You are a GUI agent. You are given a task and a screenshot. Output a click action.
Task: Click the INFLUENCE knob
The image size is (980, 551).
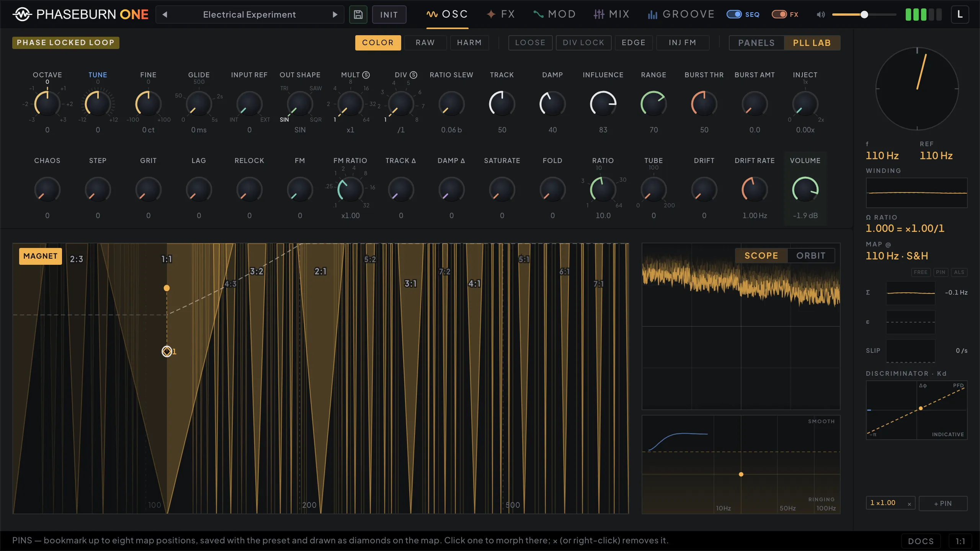603,104
